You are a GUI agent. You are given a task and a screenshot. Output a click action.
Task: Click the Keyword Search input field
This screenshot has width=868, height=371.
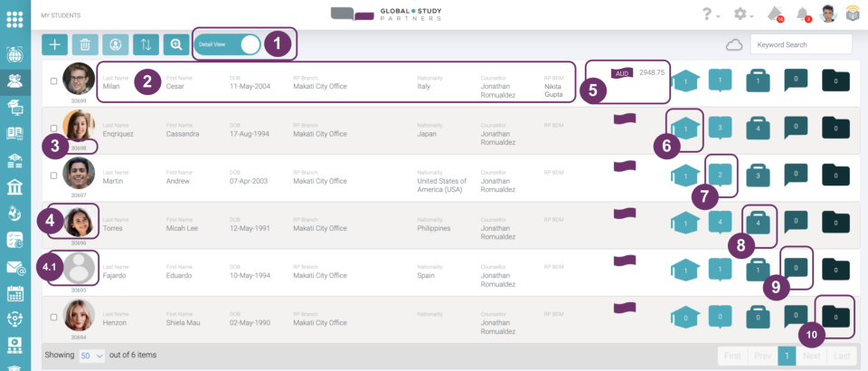click(x=801, y=44)
